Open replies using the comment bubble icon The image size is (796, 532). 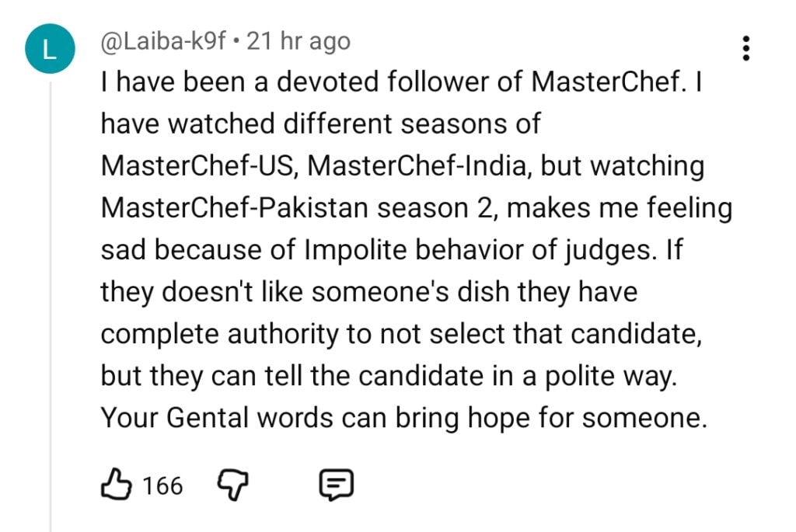tap(337, 486)
